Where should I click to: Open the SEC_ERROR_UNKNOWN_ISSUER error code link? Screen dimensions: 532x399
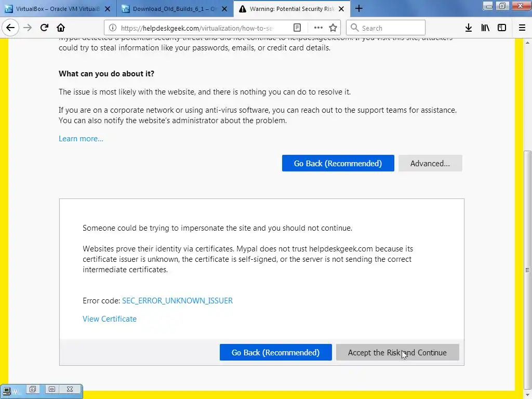click(177, 301)
